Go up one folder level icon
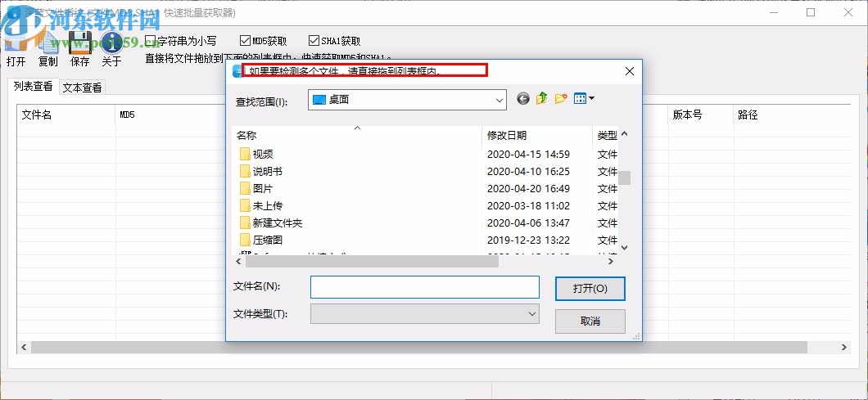868x400 pixels. point(542,98)
